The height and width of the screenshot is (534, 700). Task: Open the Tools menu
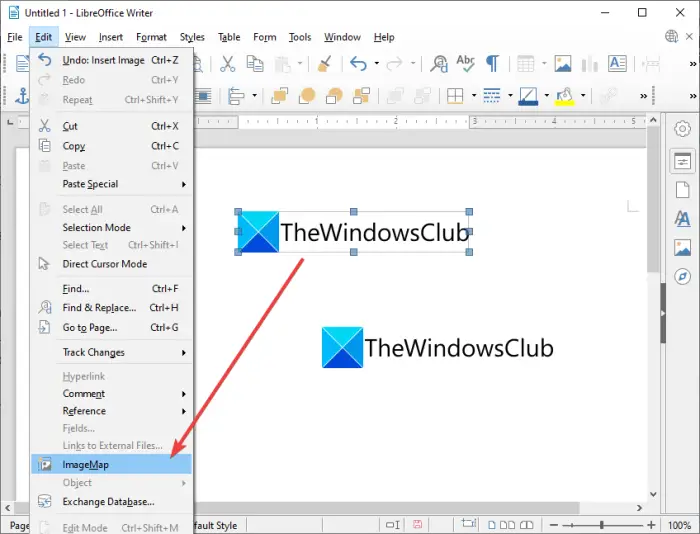pos(300,37)
